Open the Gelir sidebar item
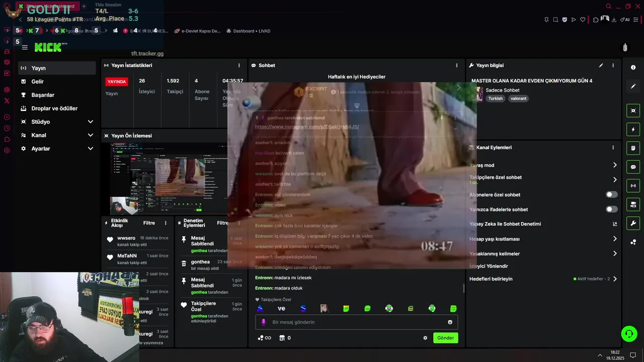644x362 pixels. point(57,81)
